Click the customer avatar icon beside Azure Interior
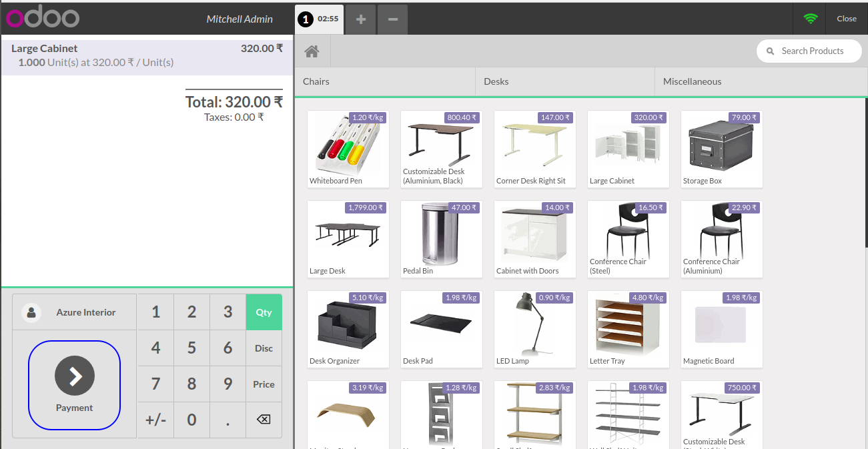 click(31, 312)
